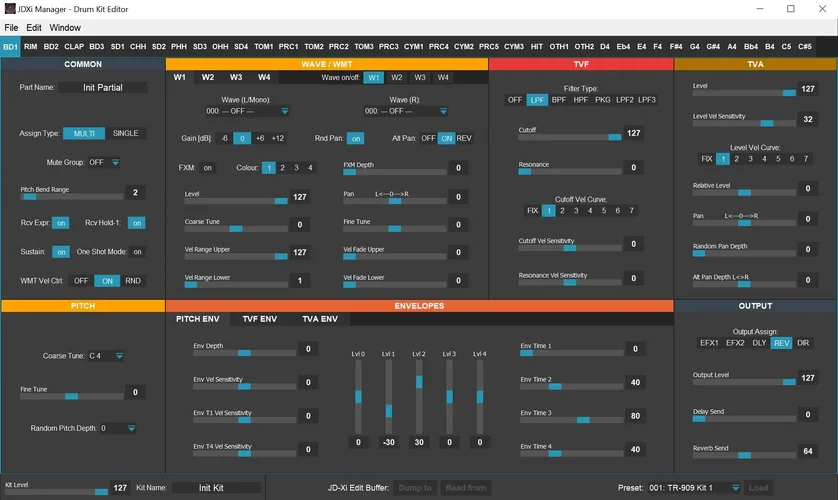
Task: Toggle the Sustain on switch
Action: tap(61, 252)
